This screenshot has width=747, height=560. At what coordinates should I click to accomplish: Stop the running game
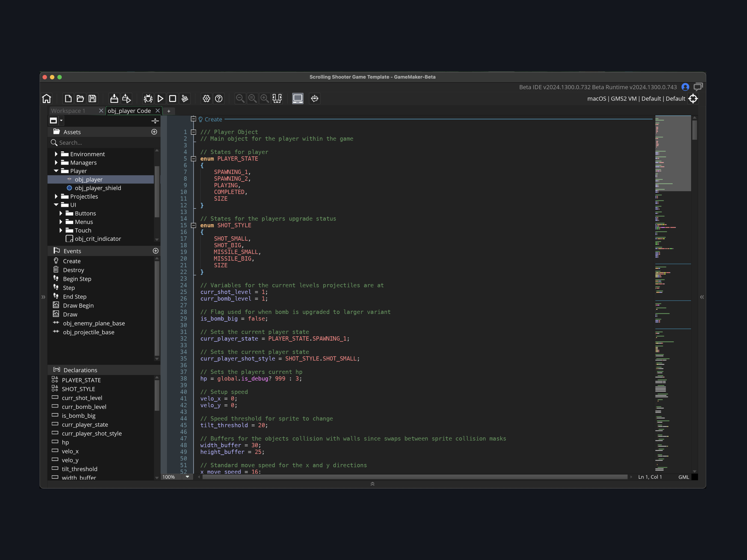point(173,99)
